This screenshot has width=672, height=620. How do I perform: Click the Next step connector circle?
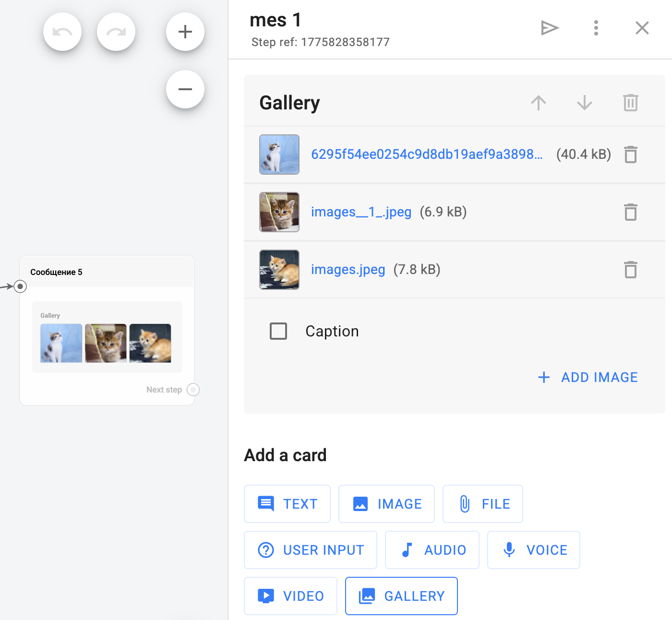[193, 390]
